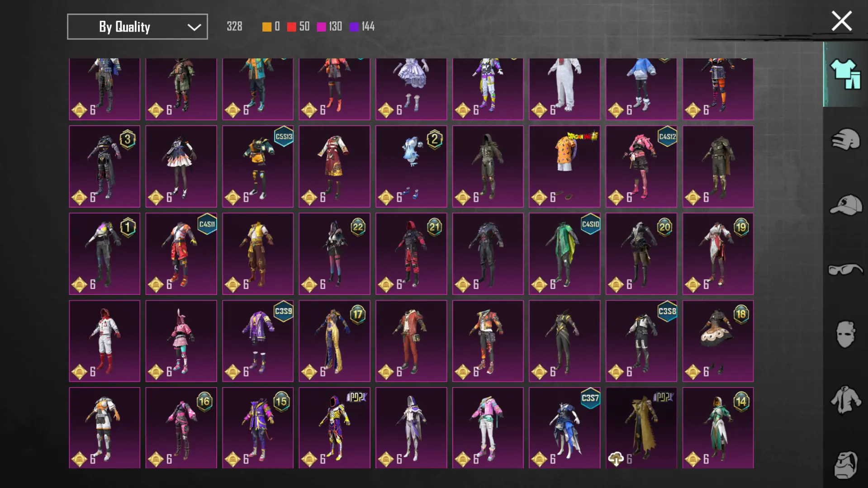The height and width of the screenshot is (488, 868).
Task: Select the C5S13 badge outfit
Action: [x=257, y=166]
